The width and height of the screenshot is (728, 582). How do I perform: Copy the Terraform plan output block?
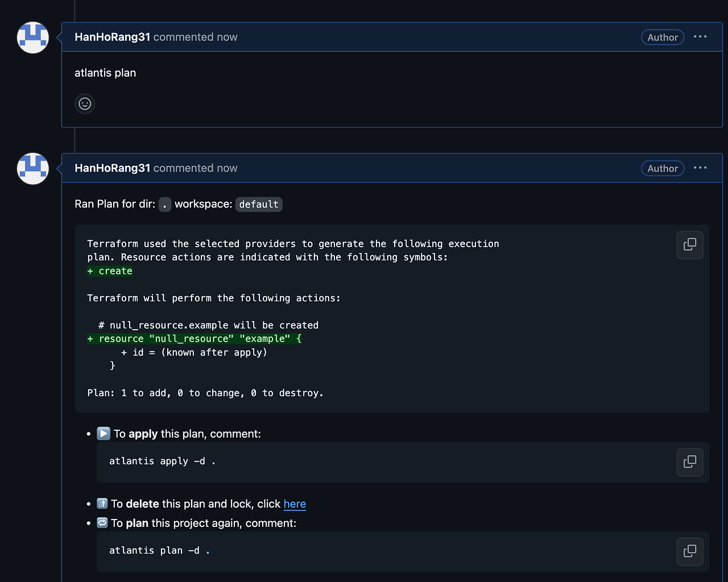click(690, 245)
